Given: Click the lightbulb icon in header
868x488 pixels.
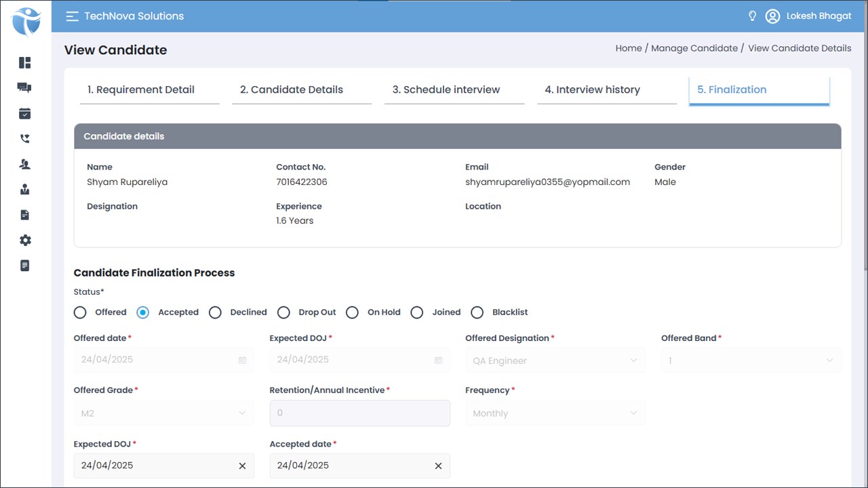Looking at the screenshot, I should pyautogui.click(x=752, y=16).
